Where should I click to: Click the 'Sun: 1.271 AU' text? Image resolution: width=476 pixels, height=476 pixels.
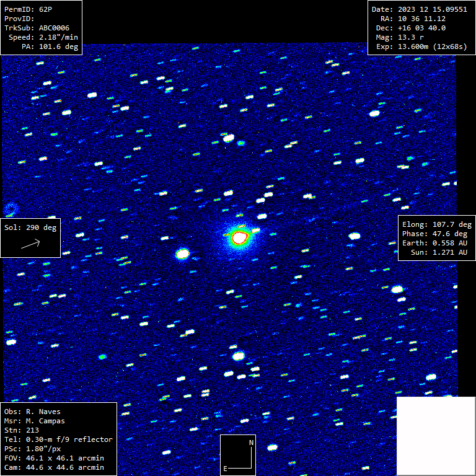coord(439,252)
